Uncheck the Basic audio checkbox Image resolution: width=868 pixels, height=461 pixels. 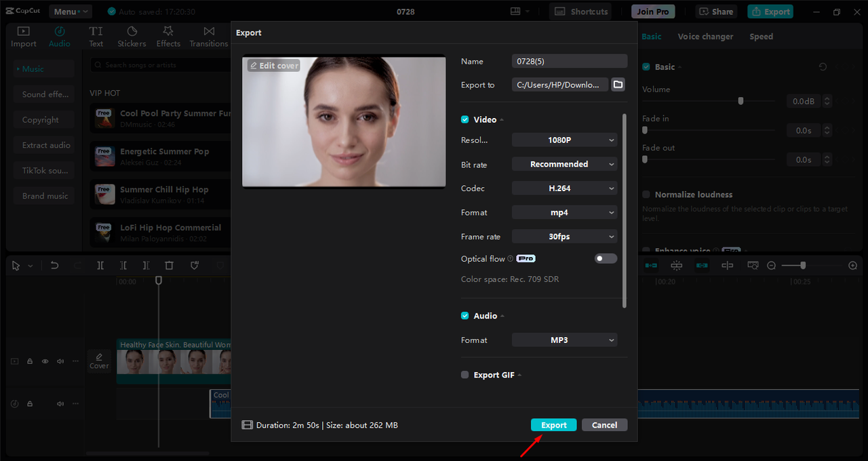pos(646,67)
